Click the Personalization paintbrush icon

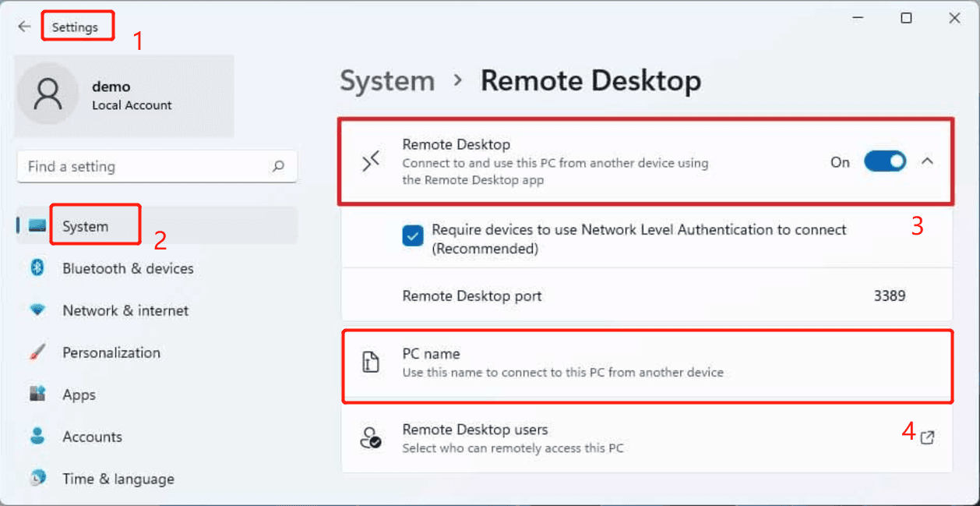37,352
